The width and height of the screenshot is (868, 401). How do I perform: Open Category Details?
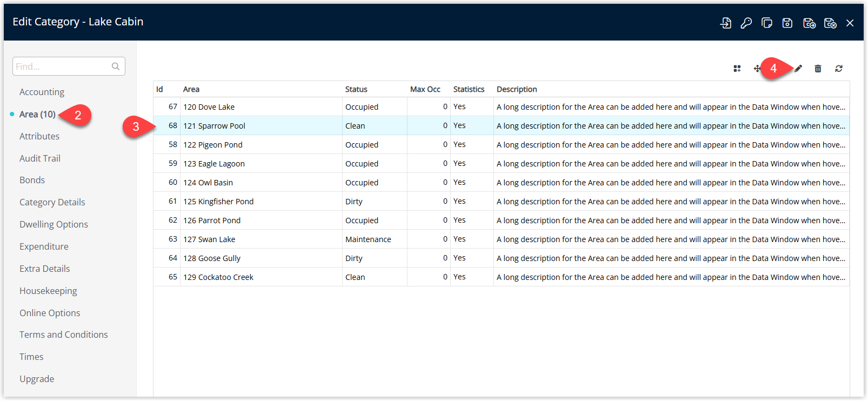(52, 202)
